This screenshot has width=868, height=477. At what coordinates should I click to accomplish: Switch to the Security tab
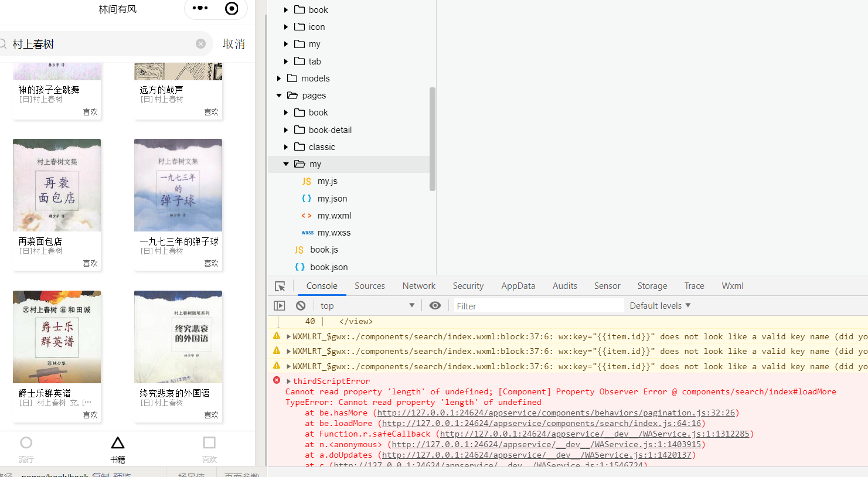coord(468,286)
